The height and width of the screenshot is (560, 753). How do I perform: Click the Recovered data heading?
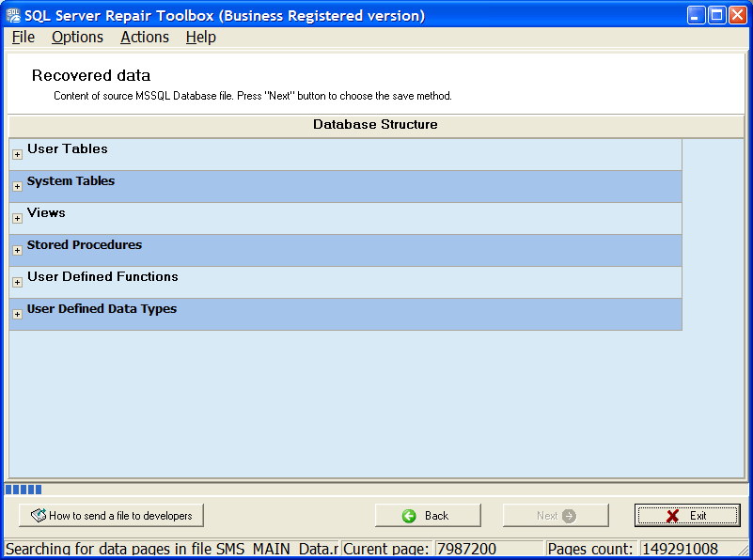pos(91,75)
